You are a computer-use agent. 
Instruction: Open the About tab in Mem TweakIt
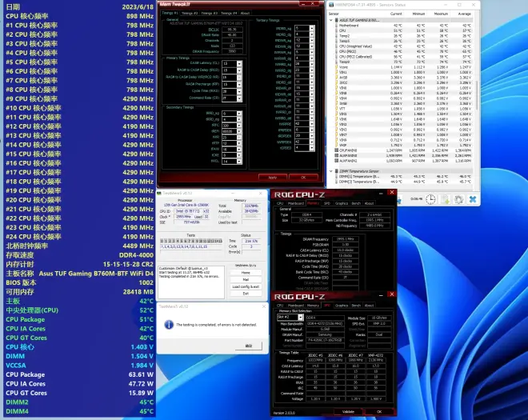(246, 13)
